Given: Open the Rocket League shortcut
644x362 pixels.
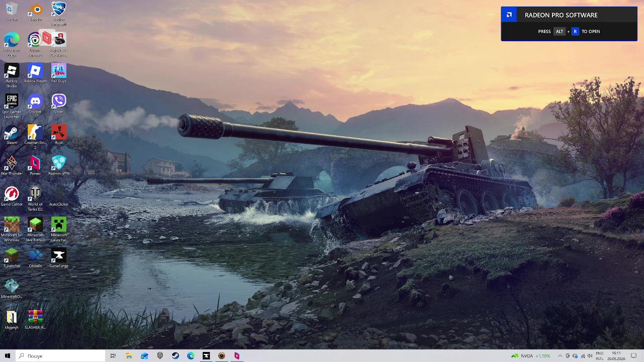Looking at the screenshot, I should coord(59,14).
